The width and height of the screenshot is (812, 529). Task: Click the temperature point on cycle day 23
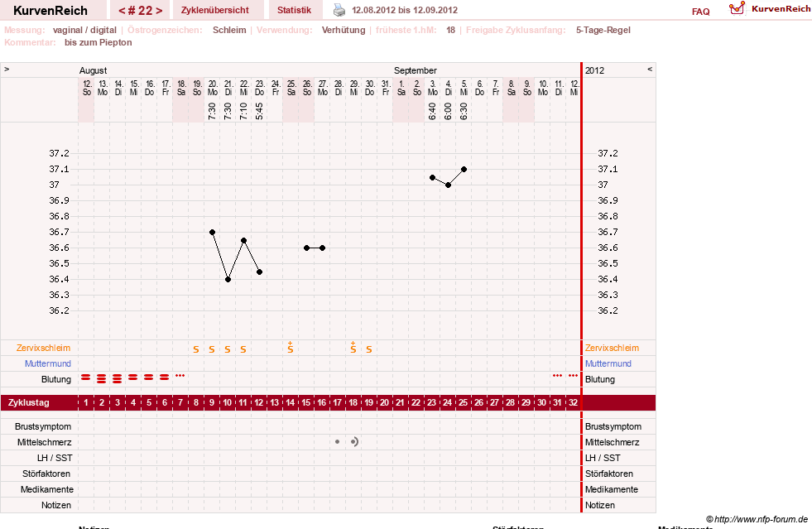(432, 177)
